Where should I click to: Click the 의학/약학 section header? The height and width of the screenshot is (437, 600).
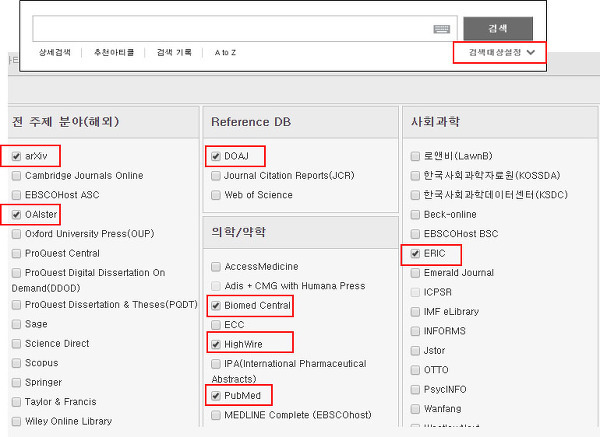(x=300, y=232)
